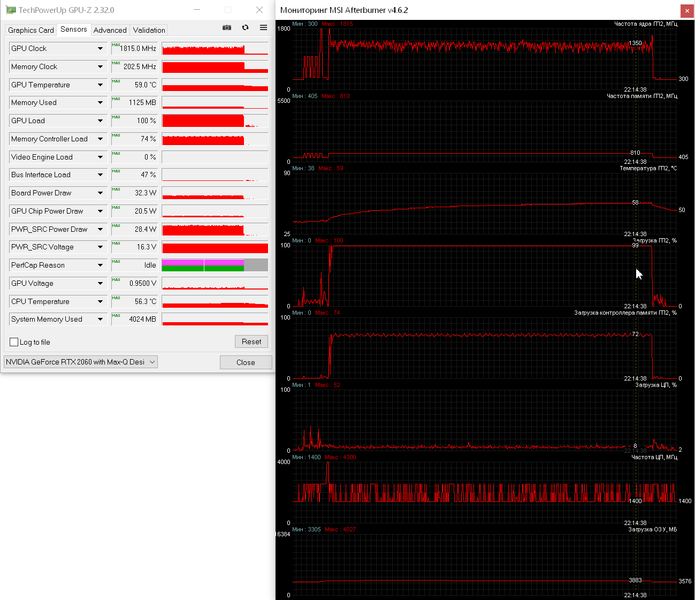
Task: Click the Close button in GPU-Z
Action: 246,362
